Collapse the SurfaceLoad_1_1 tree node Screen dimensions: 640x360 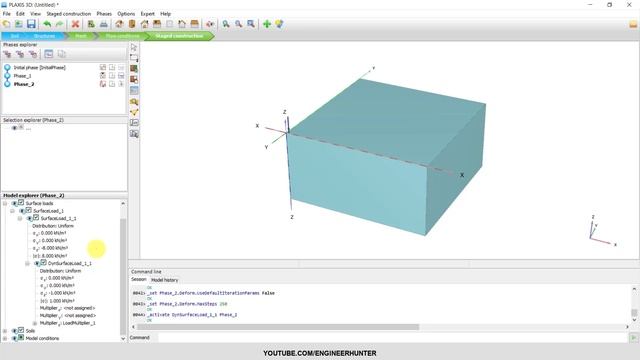20,218
